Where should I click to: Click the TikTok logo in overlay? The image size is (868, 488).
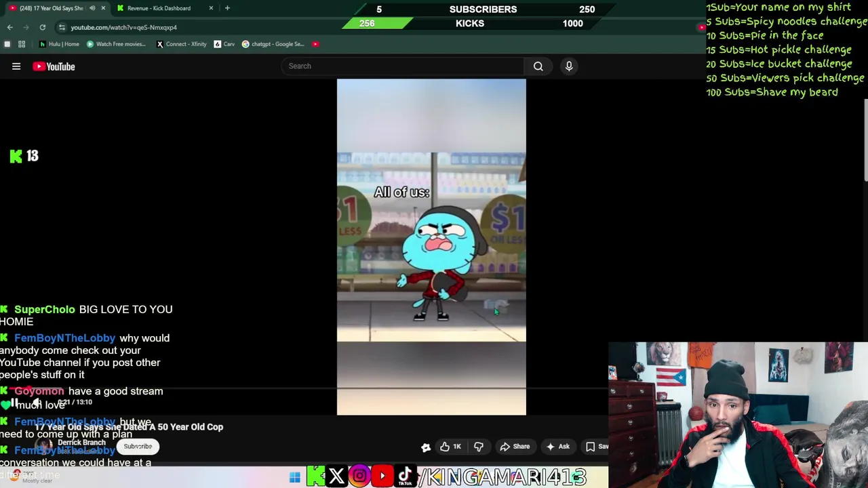coord(405,476)
